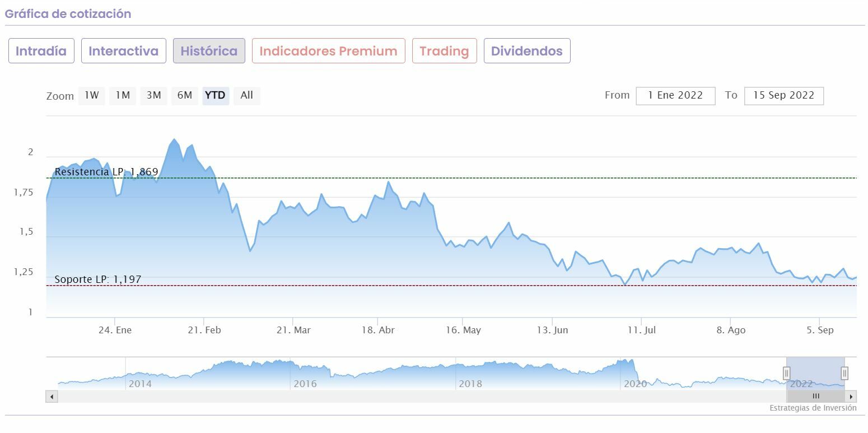The height and width of the screenshot is (433, 868).
Task: Select the 6M zoom range
Action: point(185,95)
